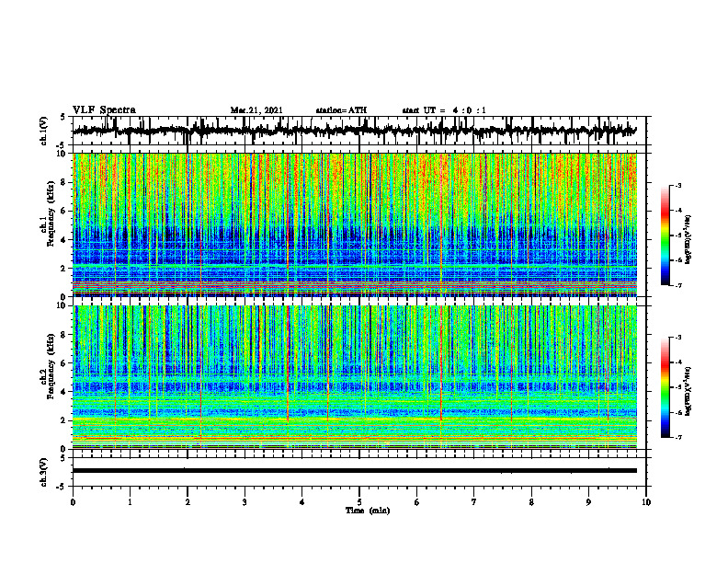Click the "1" tick on the time axis
The height and width of the screenshot is (563, 728).
[x=130, y=502]
